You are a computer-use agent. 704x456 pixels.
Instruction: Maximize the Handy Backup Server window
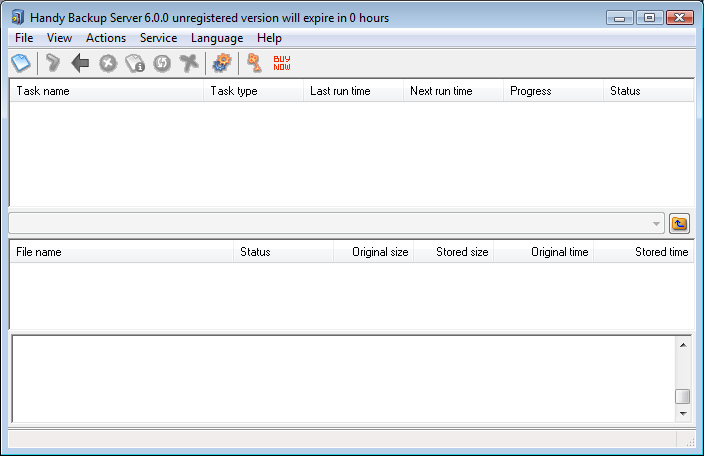649,18
